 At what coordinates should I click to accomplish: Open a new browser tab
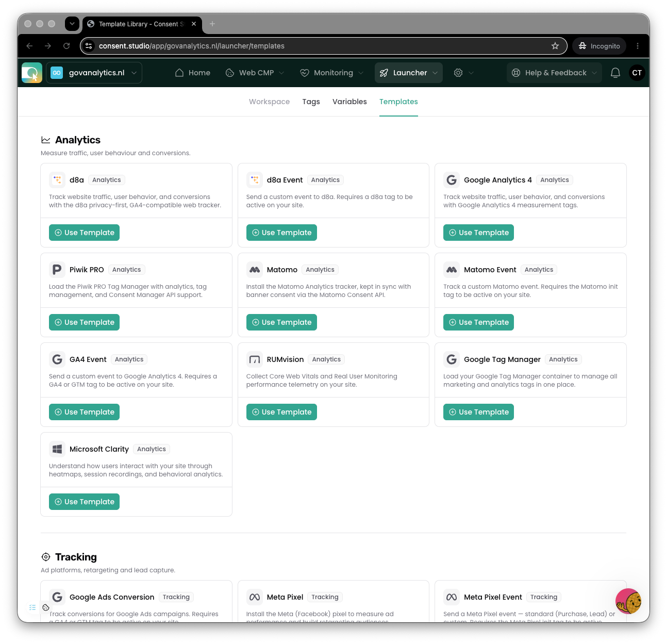coord(212,24)
